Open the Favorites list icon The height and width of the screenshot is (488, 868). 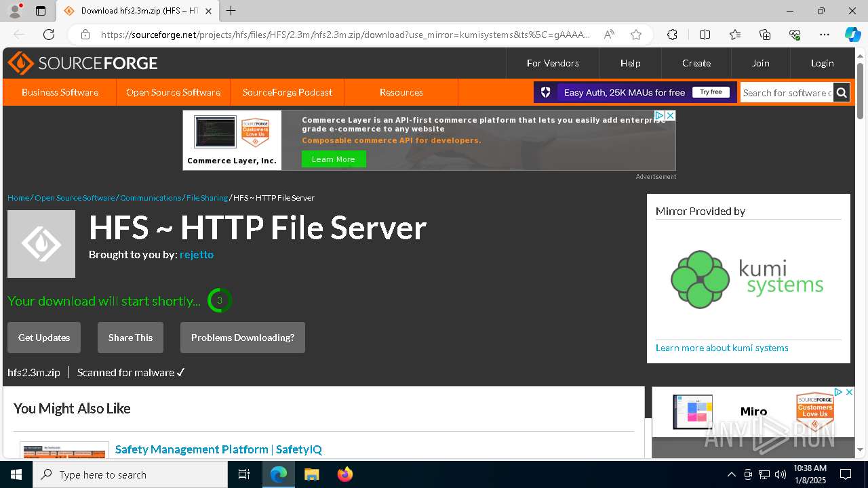(x=735, y=35)
